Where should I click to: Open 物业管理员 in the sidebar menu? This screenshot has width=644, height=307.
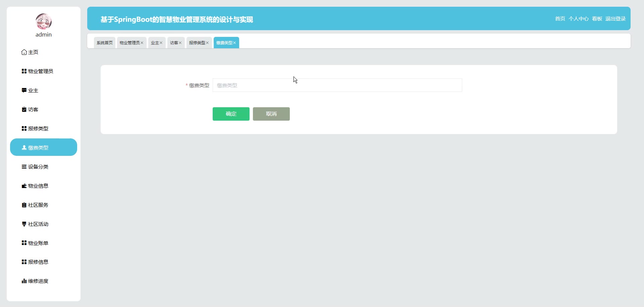click(44, 71)
